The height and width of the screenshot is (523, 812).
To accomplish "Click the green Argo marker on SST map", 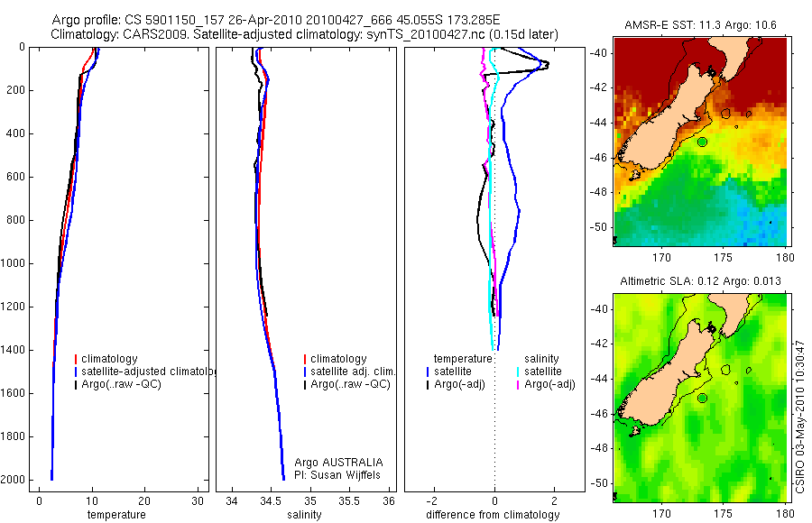I will (x=702, y=142).
